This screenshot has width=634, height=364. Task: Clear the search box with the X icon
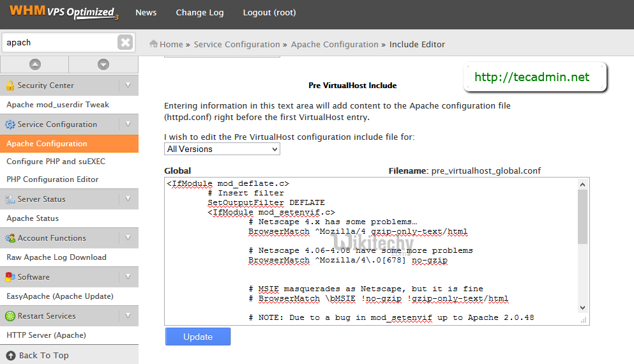pyautogui.click(x=125, y=42)
